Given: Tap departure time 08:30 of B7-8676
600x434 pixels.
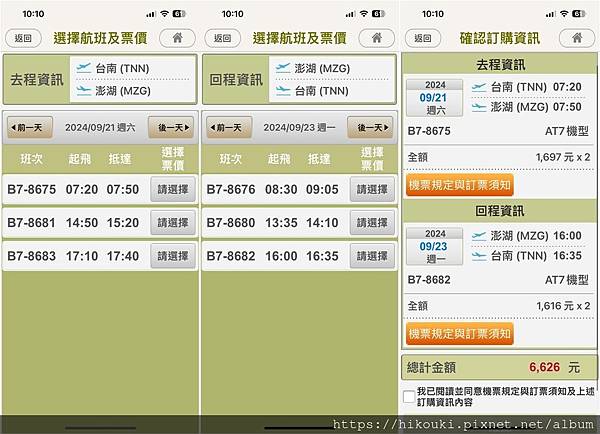Looking at the screenshot, I should pyautogui.click(x=281, y=189).
